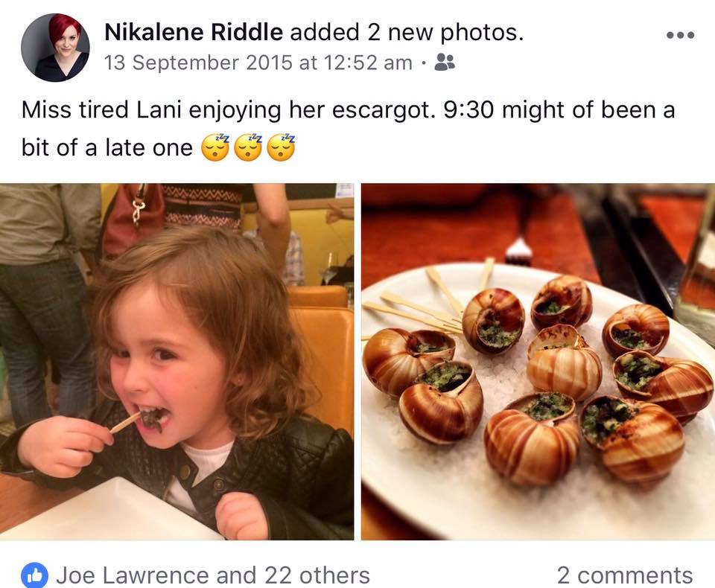This screenshot has height=588, width=715.
Task: View the 2 comments on the post
Action: coord(625,575)
